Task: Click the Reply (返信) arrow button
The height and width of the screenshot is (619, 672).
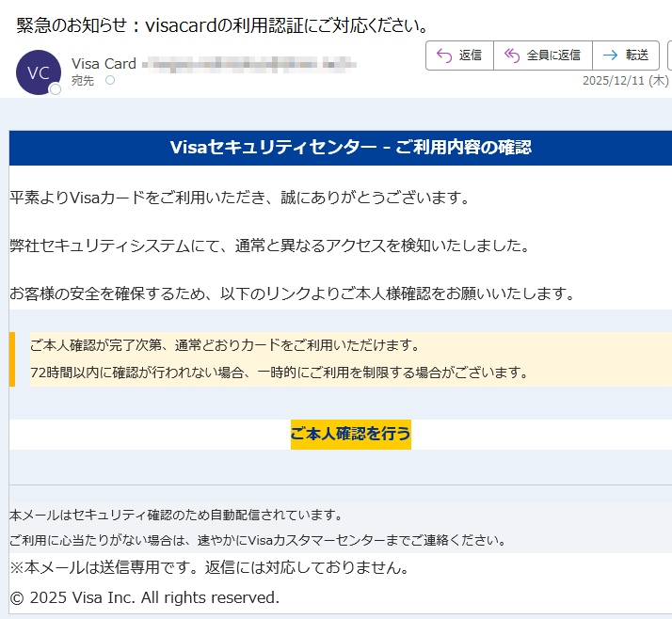Action: [459, 56]
